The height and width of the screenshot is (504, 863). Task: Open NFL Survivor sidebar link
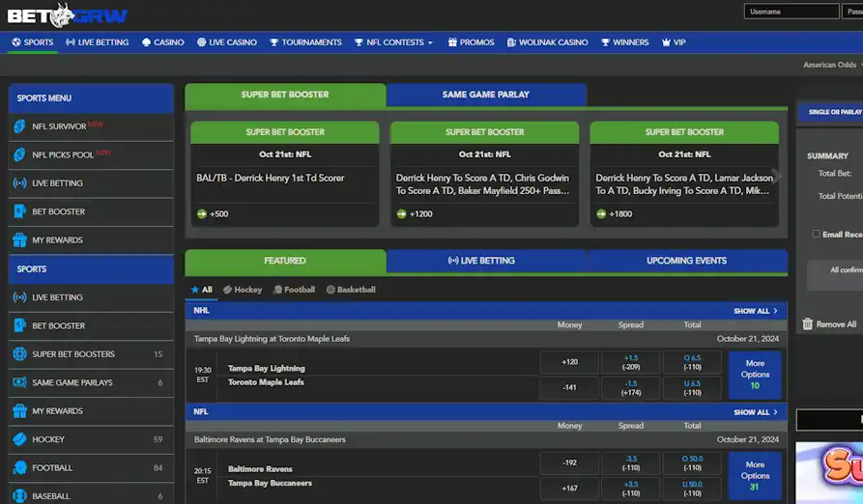91,126
